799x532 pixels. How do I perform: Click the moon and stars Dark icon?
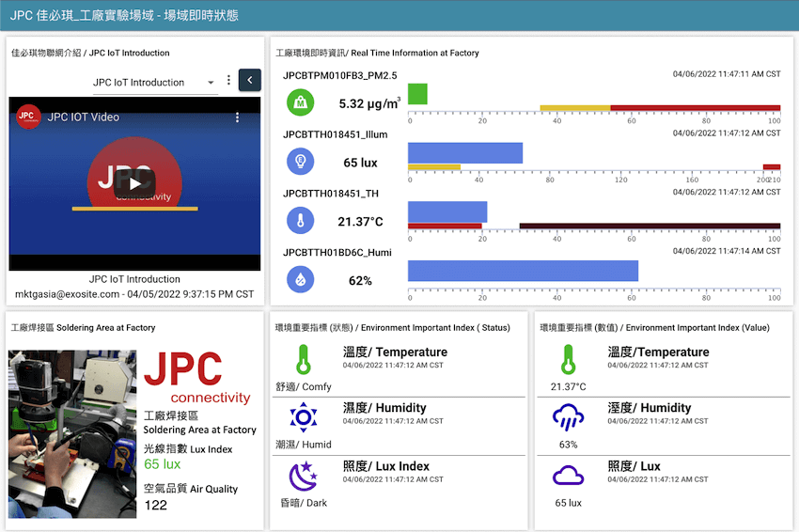tap(304, 476)
